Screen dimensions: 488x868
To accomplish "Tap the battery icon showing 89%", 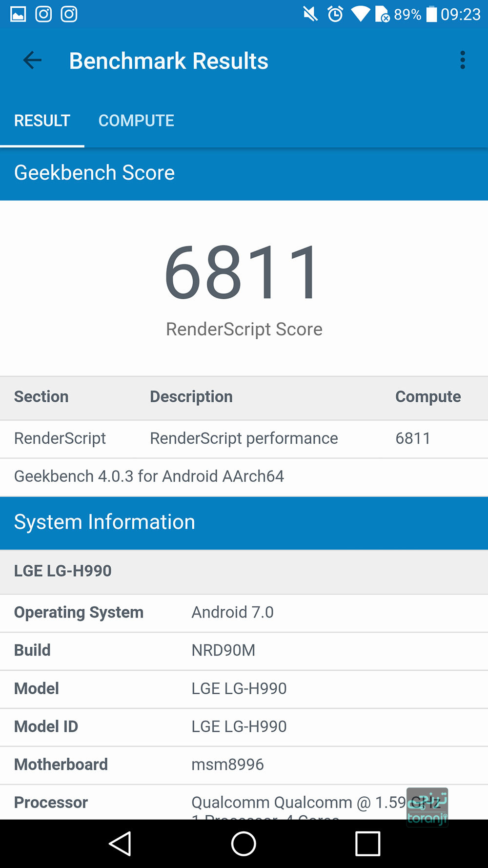I will 431,14.
